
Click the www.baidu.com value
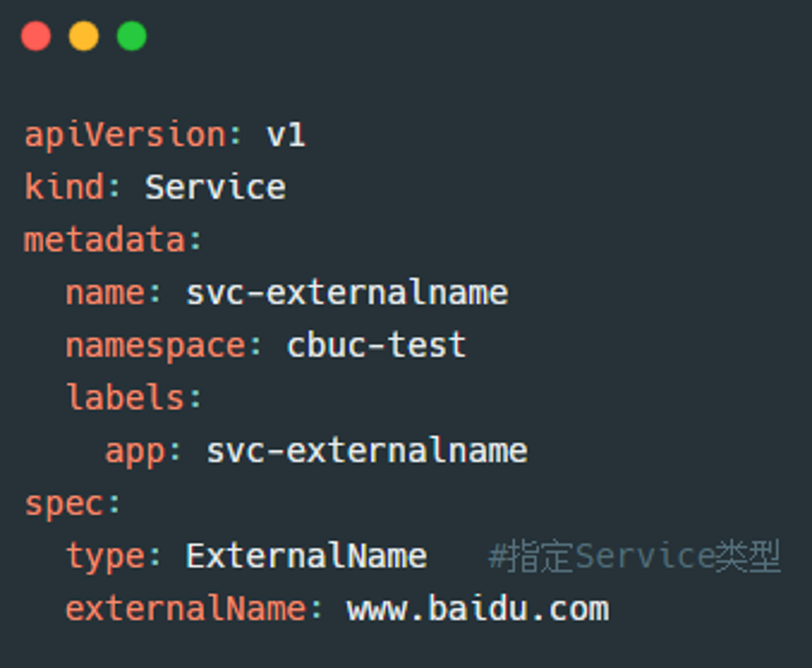coord(477,609)
